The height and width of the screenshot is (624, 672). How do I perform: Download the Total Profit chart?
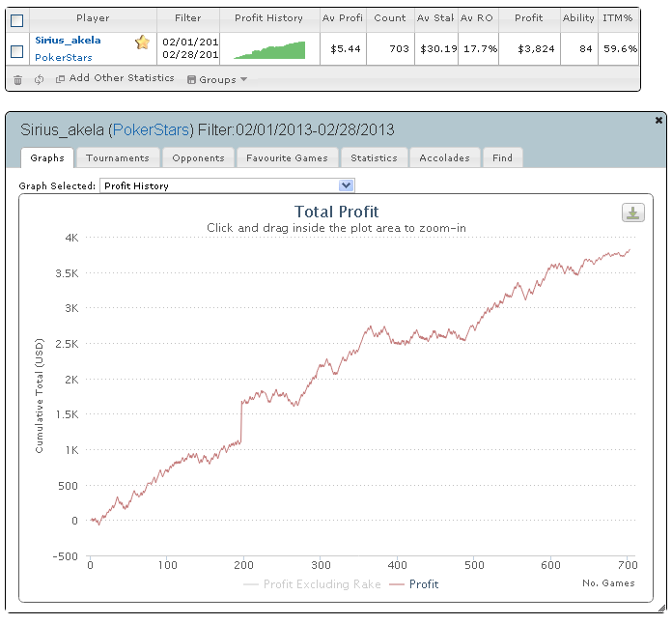pyautogui.click(x=633, y=213)
